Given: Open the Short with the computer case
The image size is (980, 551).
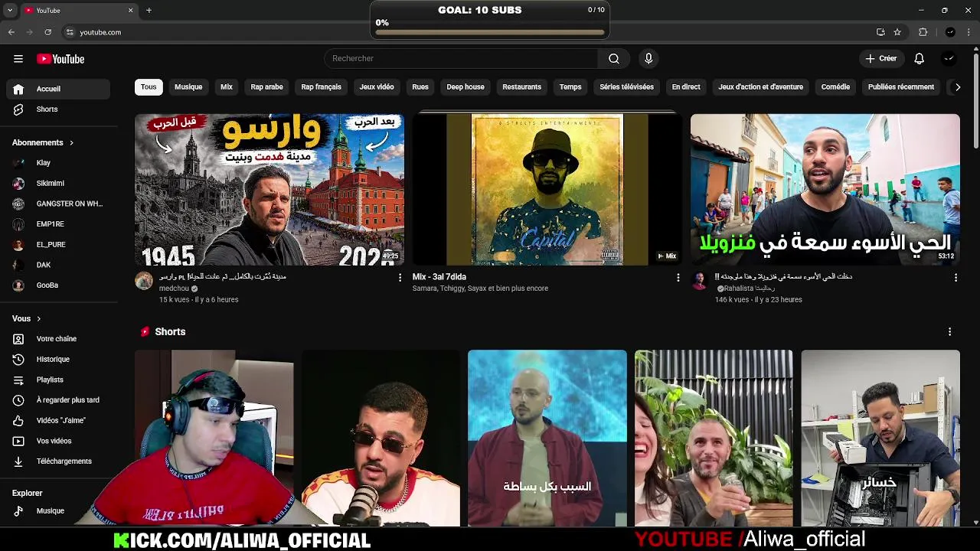Looking at the screenshot, I should 880,439.
